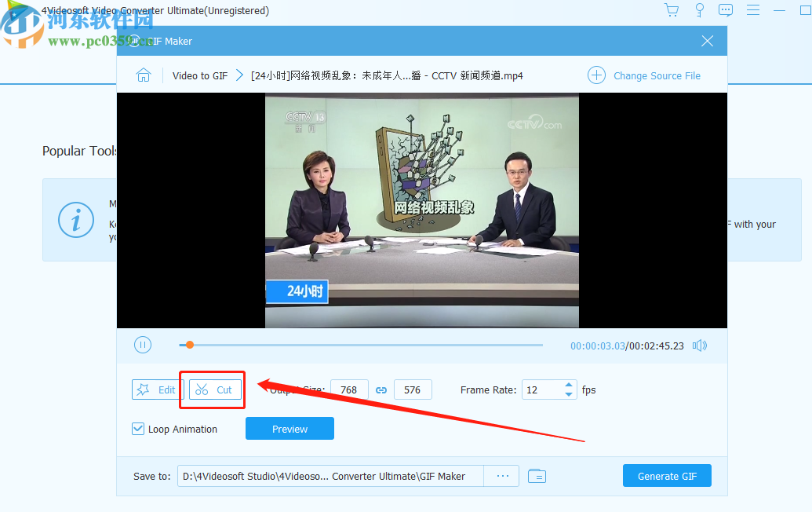812x512 pixels.
Task: Mute audio with the speaker icon
Action: tap(699, 345)
